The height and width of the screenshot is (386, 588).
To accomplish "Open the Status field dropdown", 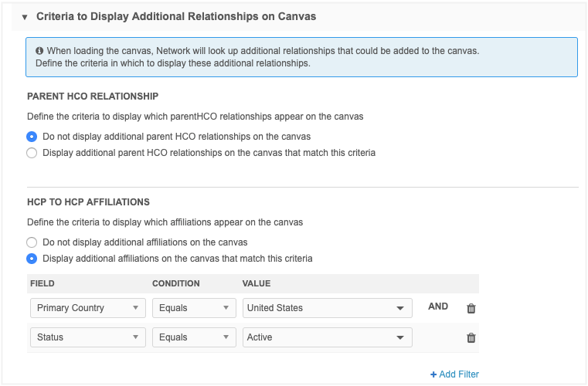I will (x=87, y=337).
